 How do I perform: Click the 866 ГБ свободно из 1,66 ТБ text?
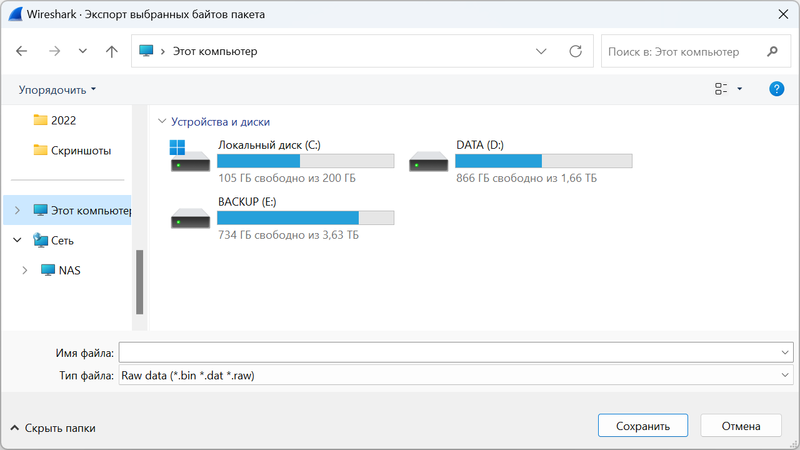[526, 178]
